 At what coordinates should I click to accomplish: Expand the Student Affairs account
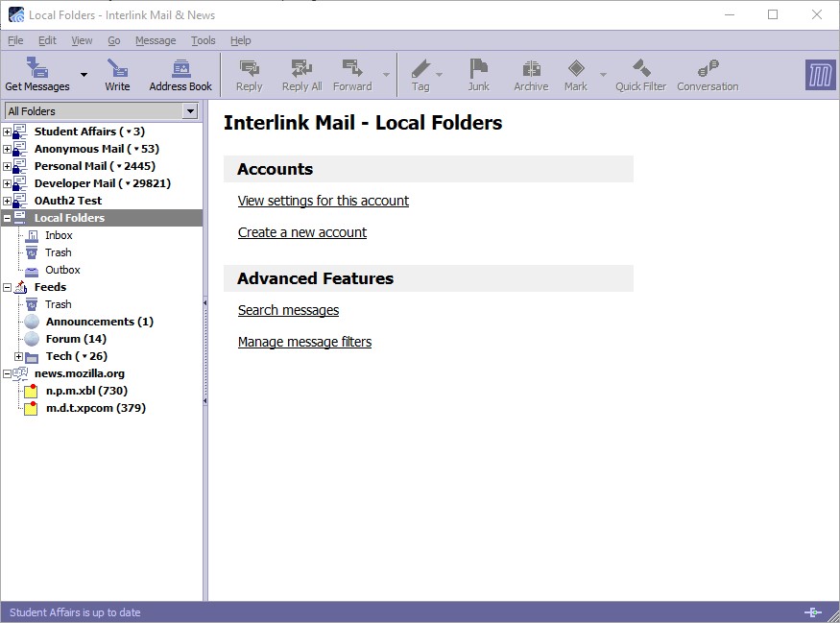click(x=7, y=132)
